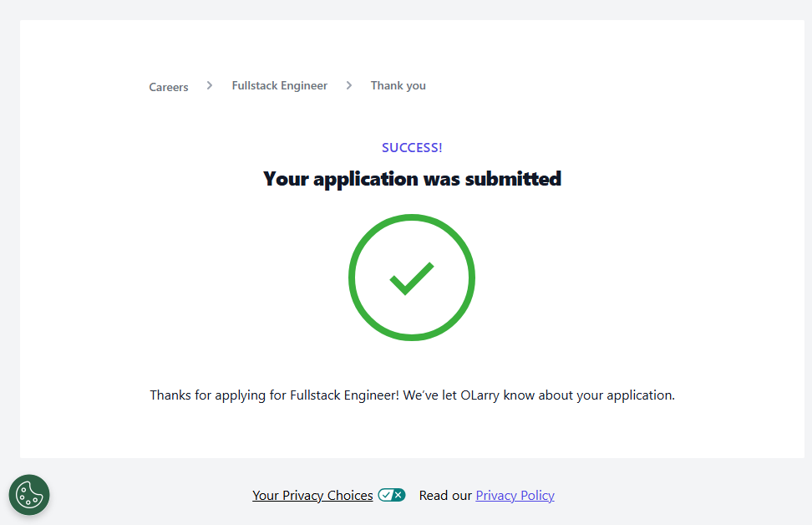Click the 'Read our' footer text
Image resolution: width=812 pixels, height=525 pixels.
coord(445,496)
